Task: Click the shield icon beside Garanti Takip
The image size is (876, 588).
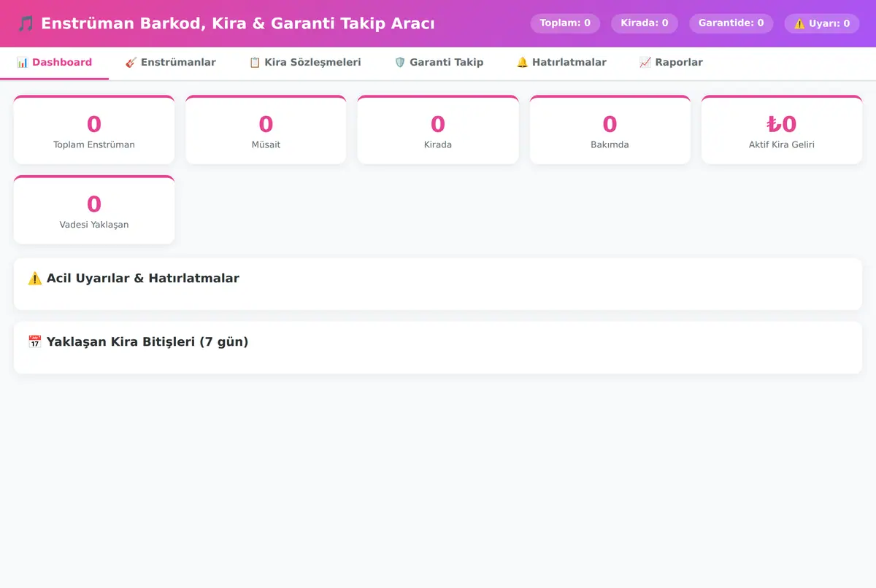Action: 399,63
